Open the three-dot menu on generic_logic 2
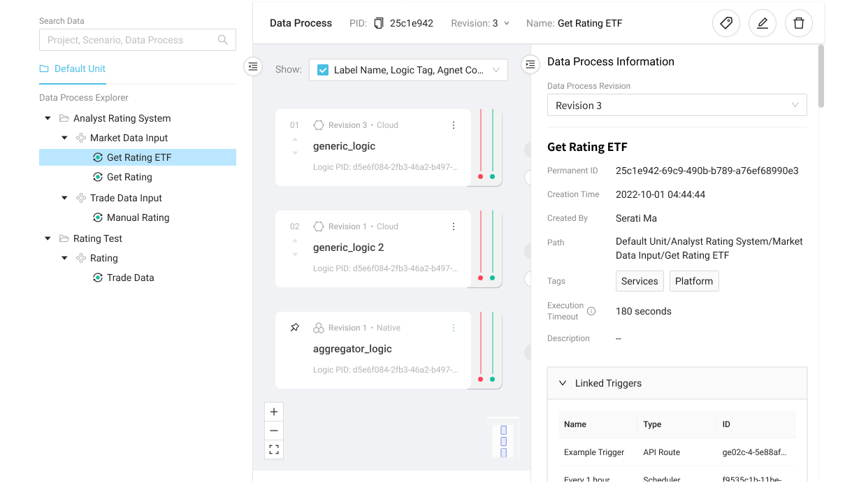The width and height of the screenshot is (845, 504). tap(454, 226)
